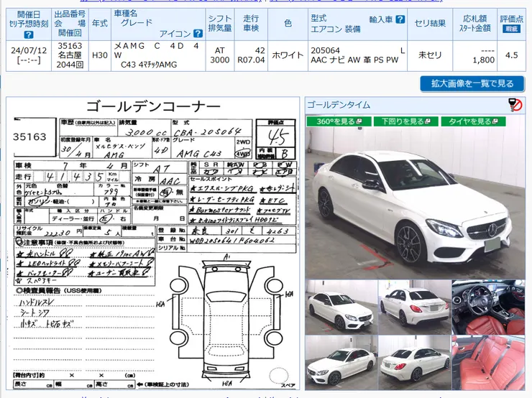Click the lot number 35163 in the table
The image size is (532, 398).
70,46
